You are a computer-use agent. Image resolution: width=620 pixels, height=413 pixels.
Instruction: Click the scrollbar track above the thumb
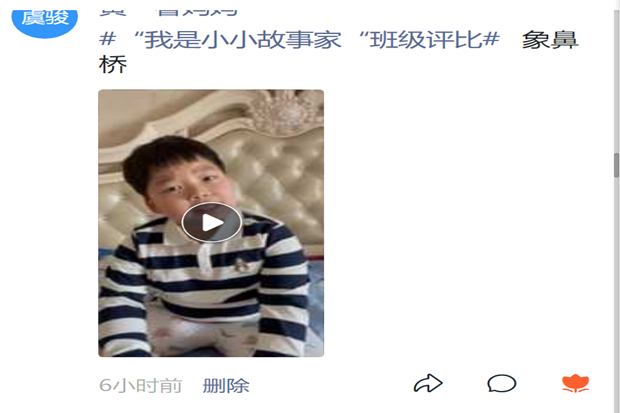coord(616,81)
